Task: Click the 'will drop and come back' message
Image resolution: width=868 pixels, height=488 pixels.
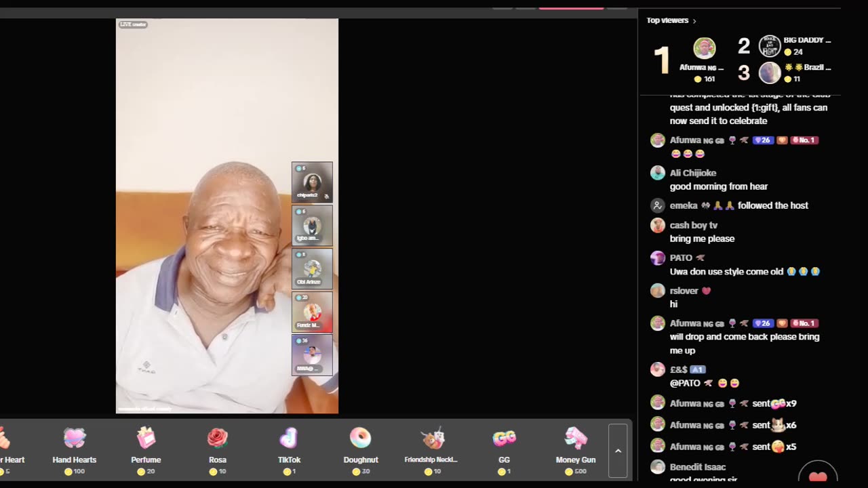Action: [745, 344]
